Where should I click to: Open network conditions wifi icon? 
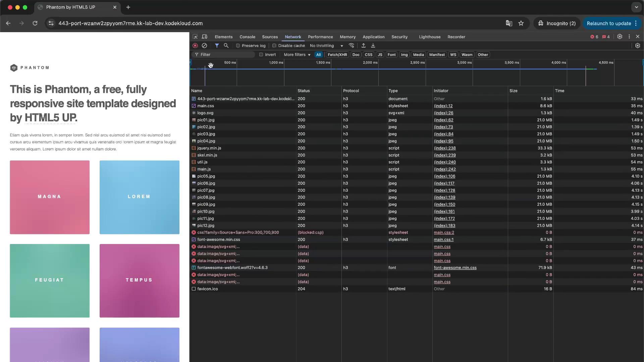pyautogui.click(x=352, y=46)
